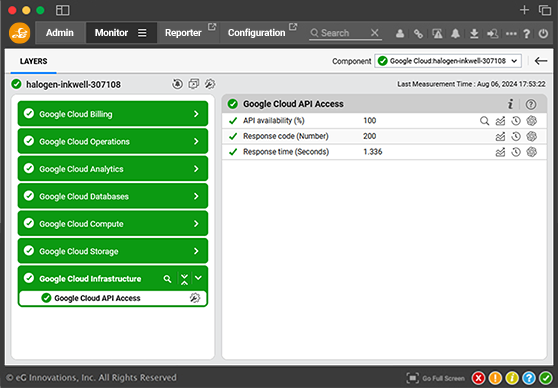Open the three-dots more options icon
558x388 pixels.
(511, 33)
